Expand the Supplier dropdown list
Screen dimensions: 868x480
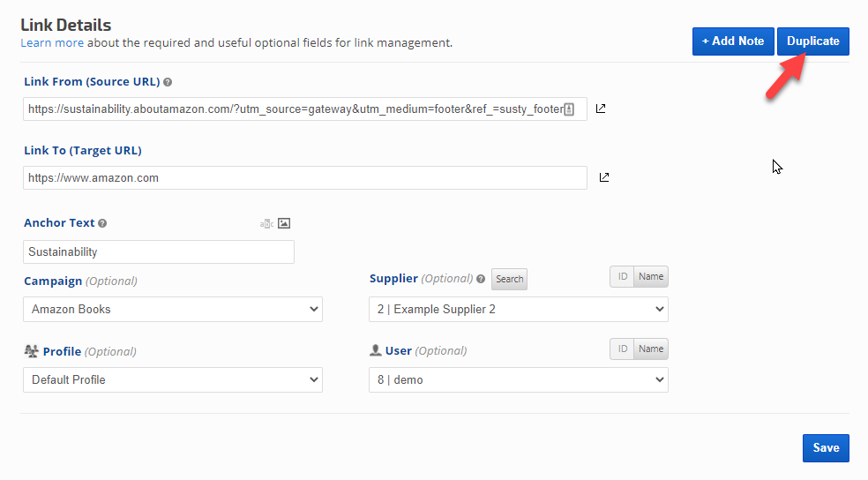pos(518,310)
